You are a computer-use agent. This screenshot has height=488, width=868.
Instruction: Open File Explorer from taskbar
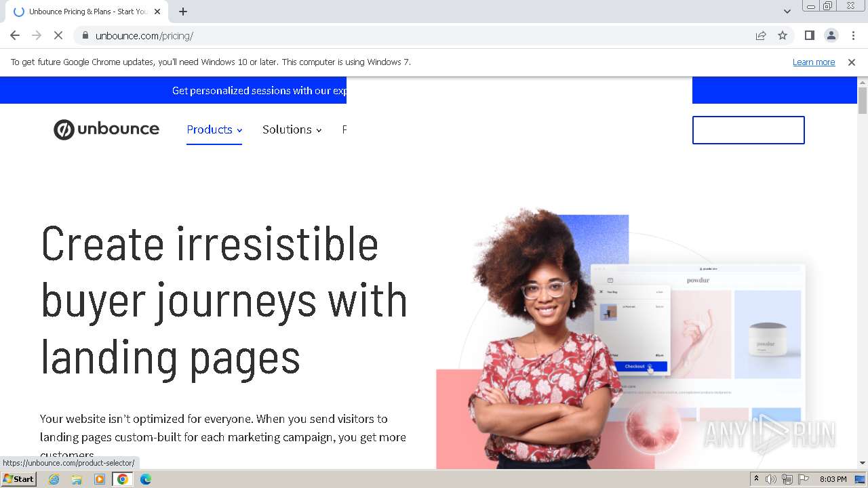77,479
